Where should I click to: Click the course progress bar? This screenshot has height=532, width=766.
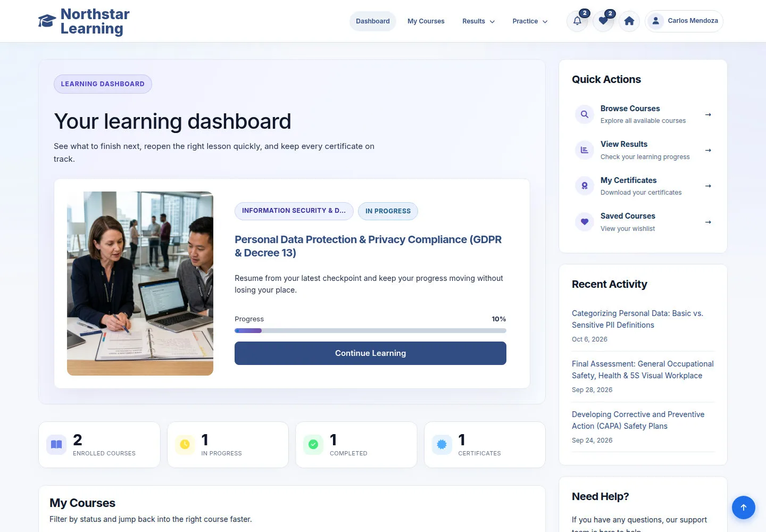(370, 330)
